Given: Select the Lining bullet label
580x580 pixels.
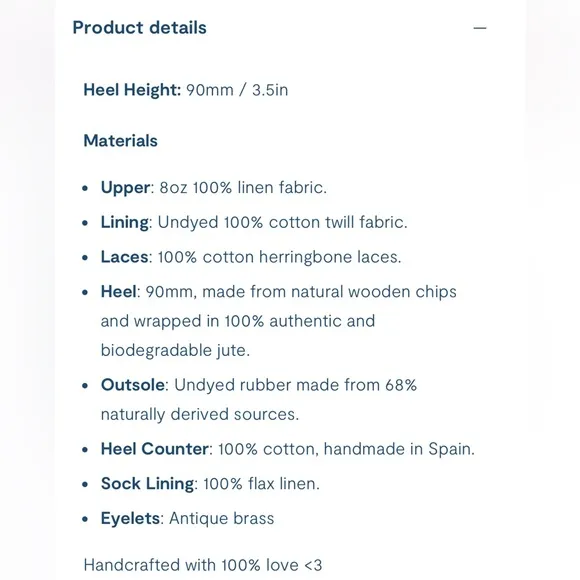Looking at the screenshot, I should (125, 223).
